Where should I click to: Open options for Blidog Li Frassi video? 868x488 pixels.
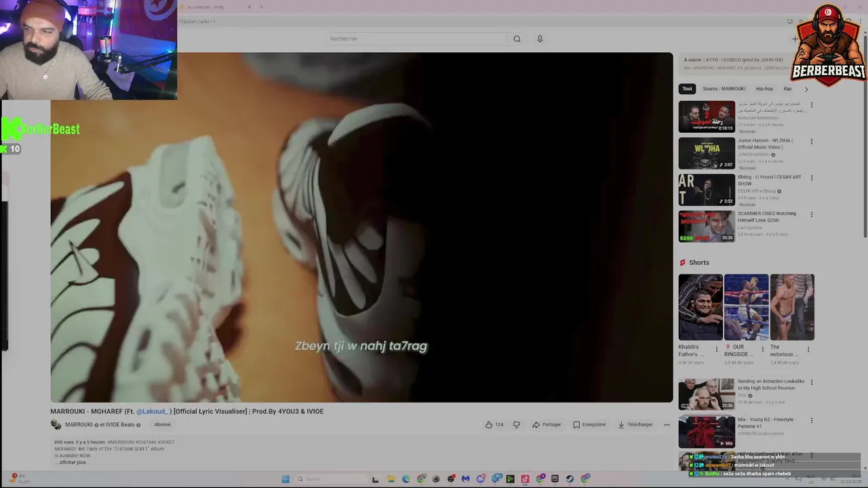point(811,178)
